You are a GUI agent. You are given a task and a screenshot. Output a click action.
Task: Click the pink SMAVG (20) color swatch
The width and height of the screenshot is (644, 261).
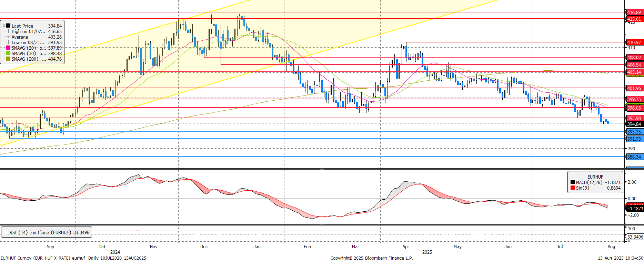(x=8, y=48)
